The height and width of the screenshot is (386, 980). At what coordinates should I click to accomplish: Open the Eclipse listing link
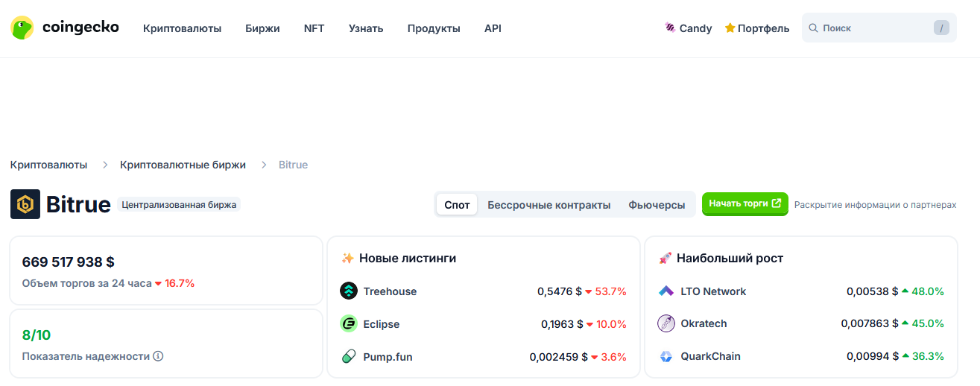(382, 324)
